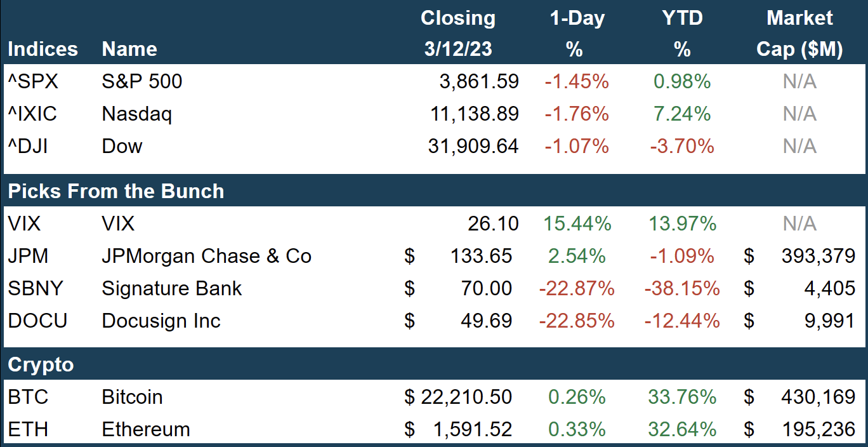The width and height of the screenshot is (868, 447).
Task: Select the Signature Bank name cell
Action: [x=172, y=288]
